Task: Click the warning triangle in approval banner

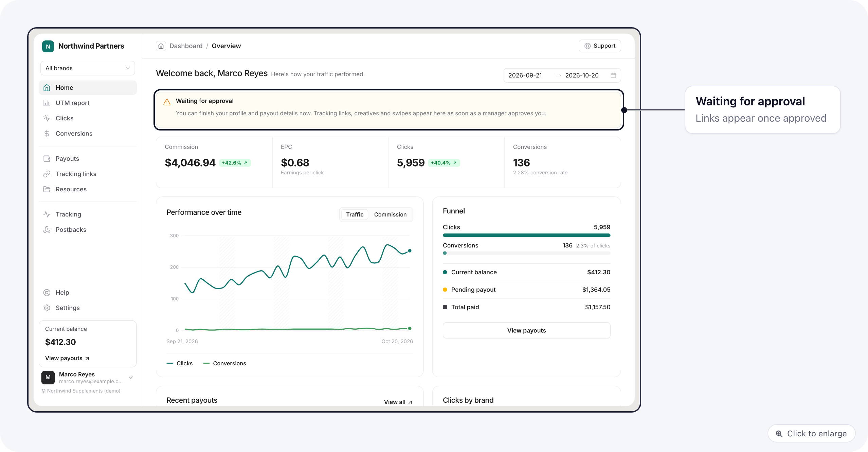Action: 167,102
